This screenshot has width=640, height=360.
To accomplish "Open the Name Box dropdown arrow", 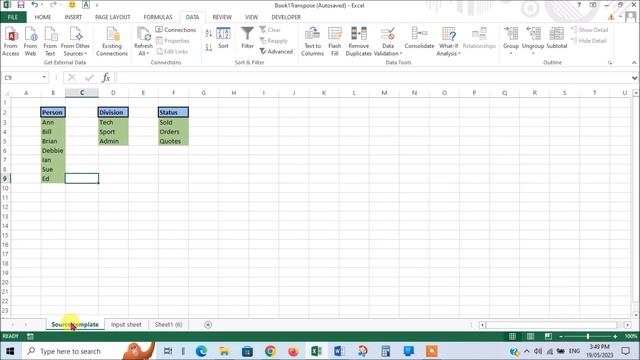I will [44, 77].
